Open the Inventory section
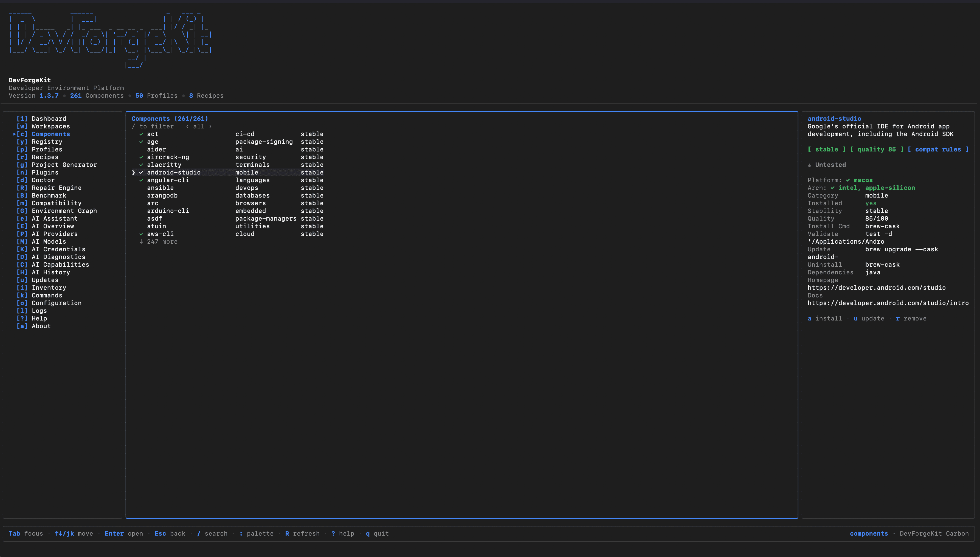Screen dimensions: 980x557 (x=41, y=287)
